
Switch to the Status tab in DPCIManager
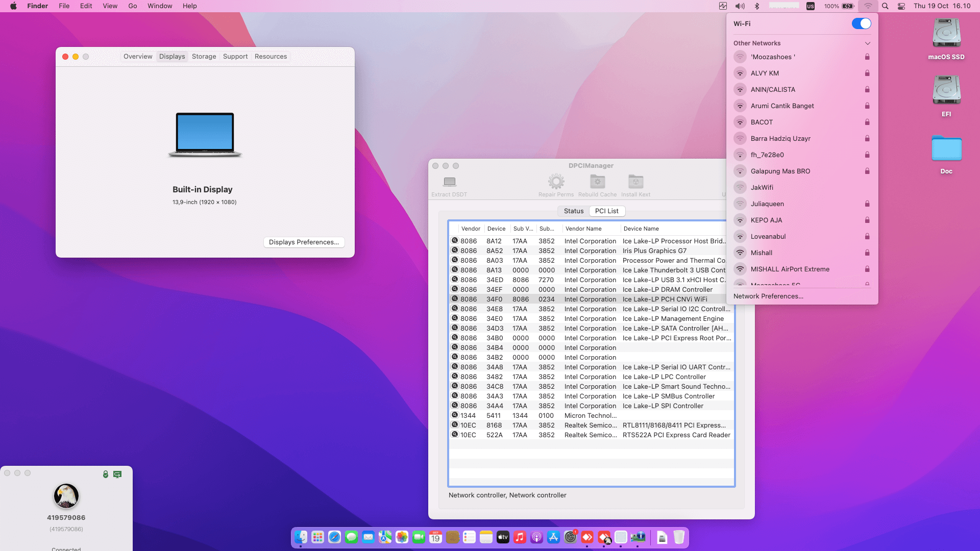(x=573, y=211)
